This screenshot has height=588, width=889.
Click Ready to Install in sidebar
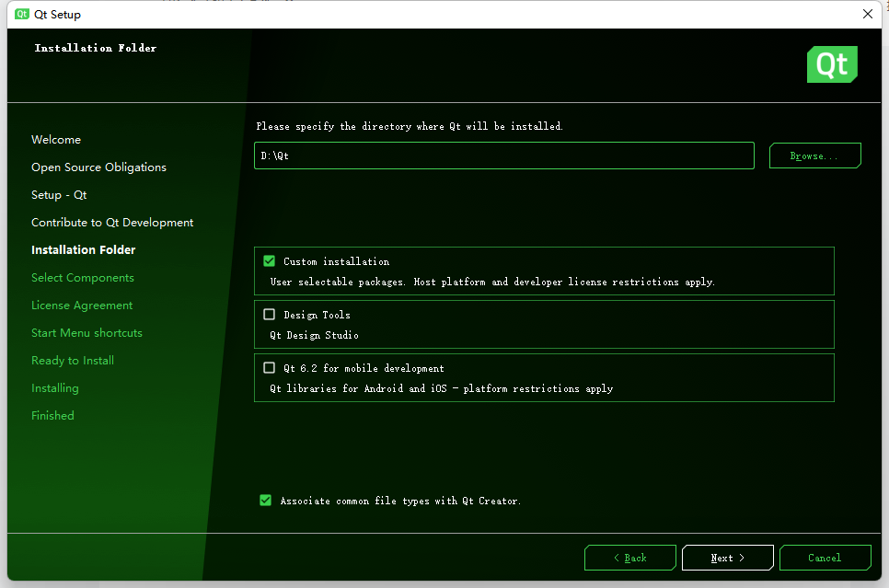click(73, 361)
